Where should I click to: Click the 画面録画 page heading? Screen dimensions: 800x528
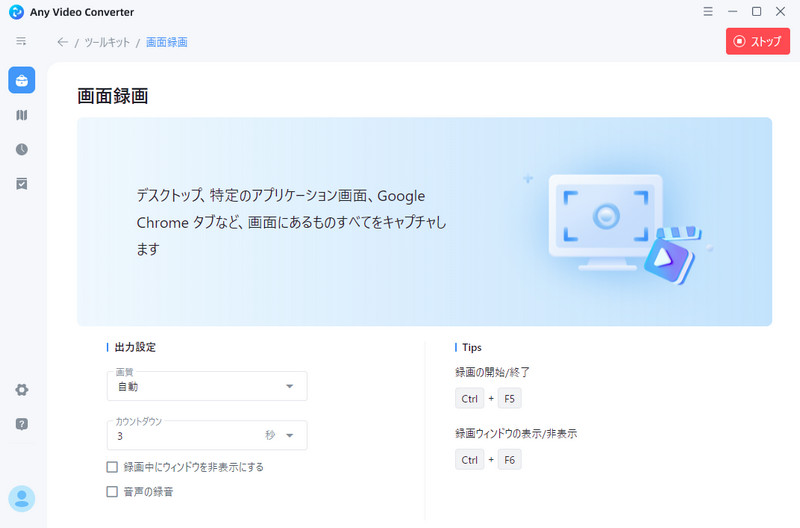click(113, 96)
